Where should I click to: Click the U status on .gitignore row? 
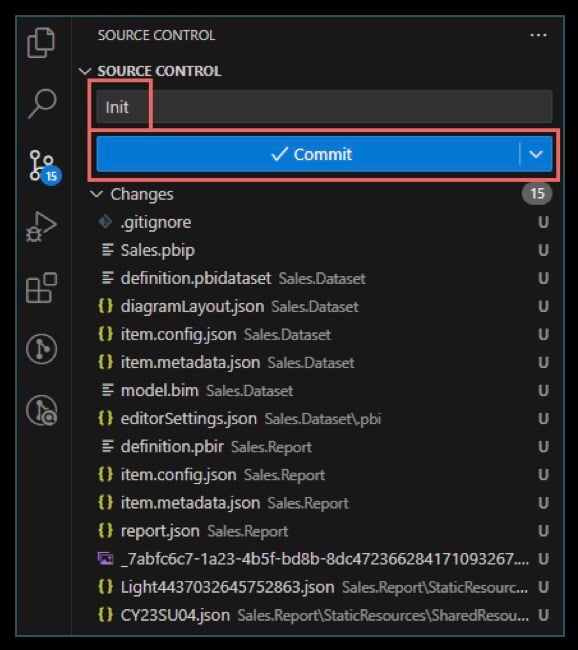543,222
